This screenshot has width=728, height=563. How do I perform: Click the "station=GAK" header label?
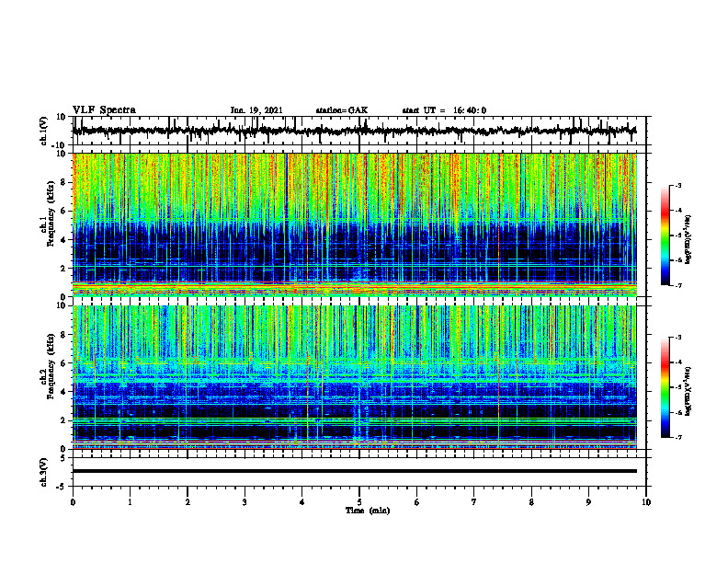(x=342, y=110)
